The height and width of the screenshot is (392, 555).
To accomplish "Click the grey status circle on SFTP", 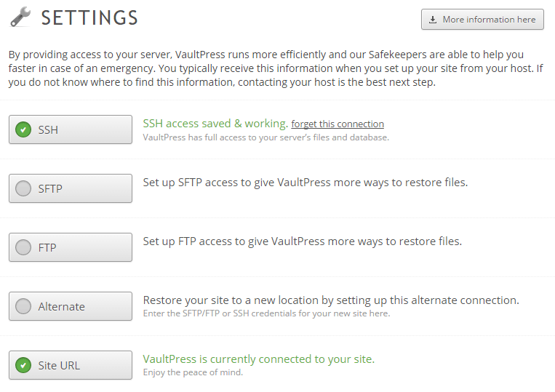I will (23, 189).
